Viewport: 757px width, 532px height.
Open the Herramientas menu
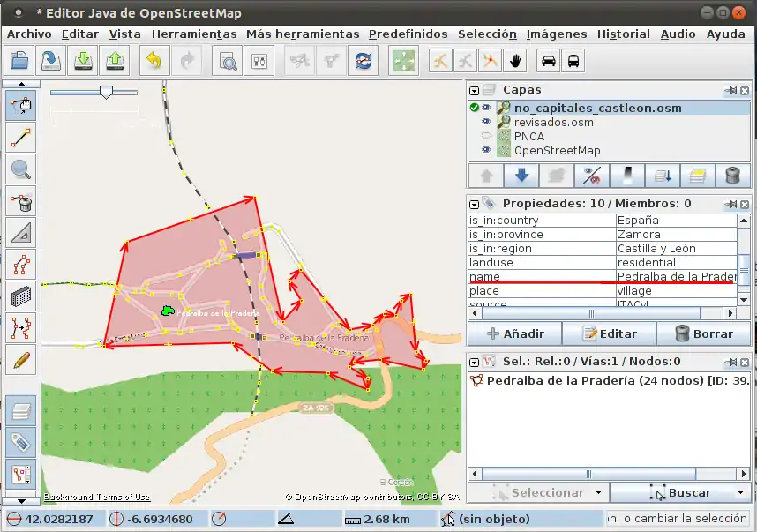193,34
